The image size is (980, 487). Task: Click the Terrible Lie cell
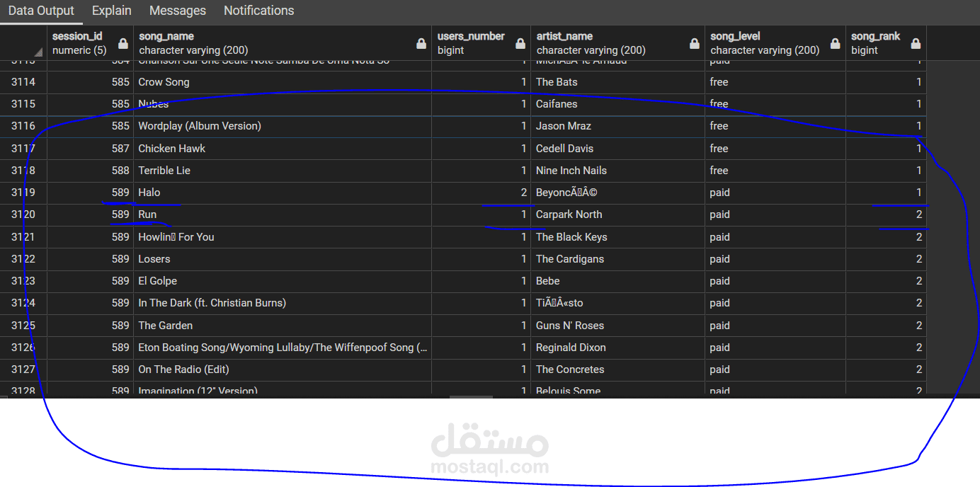point(283,171)
